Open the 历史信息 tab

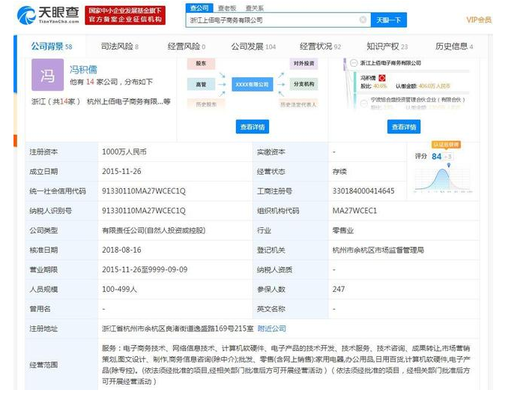[x=454, y=46]
